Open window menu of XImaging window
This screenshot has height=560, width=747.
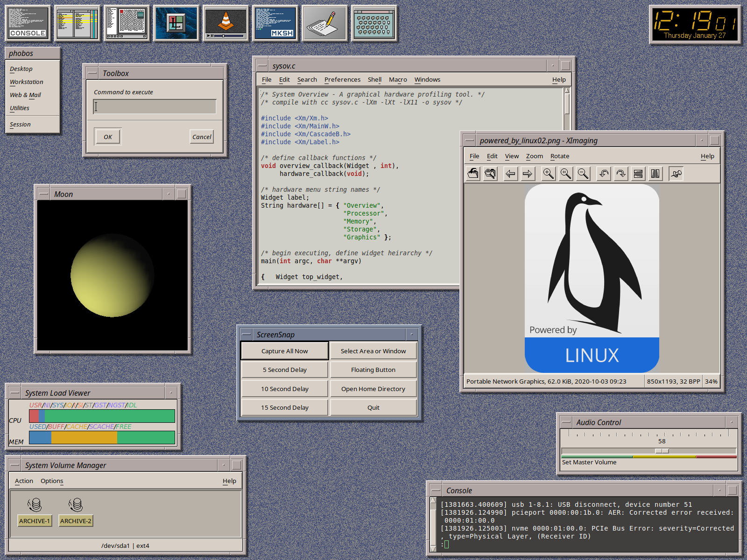click(x=469, y=140)
